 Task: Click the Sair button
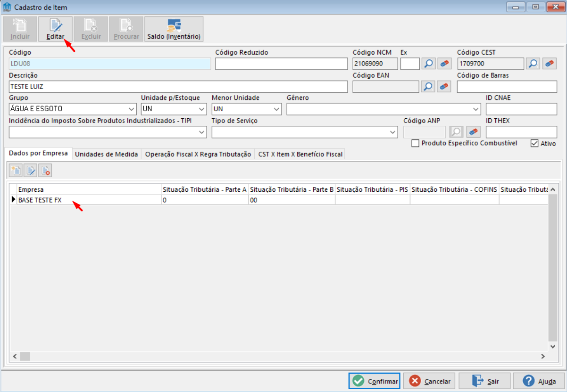[485, 381]
